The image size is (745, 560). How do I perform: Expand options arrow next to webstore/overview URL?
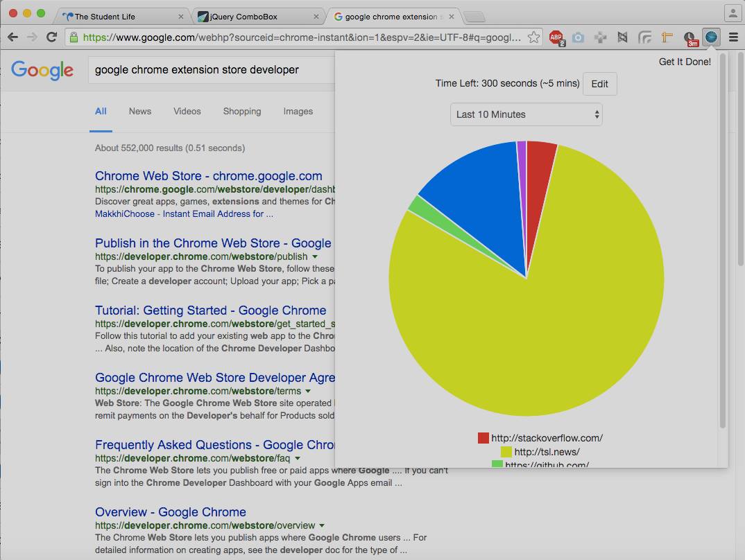(x=322, y=526)
